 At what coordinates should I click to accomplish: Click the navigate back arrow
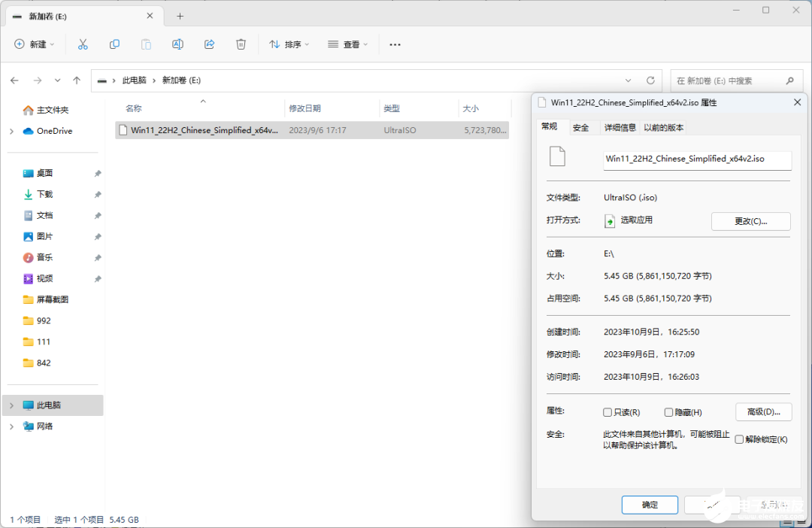click(x=14, y=80)
